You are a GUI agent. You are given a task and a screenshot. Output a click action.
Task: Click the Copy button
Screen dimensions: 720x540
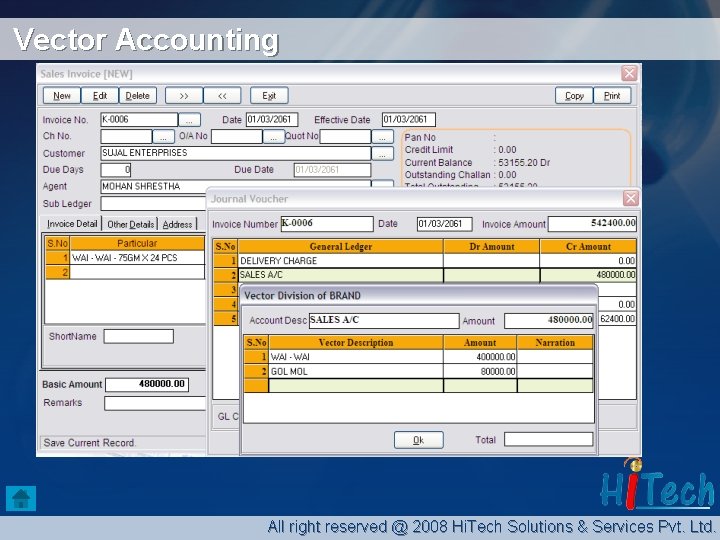point(574,96)
